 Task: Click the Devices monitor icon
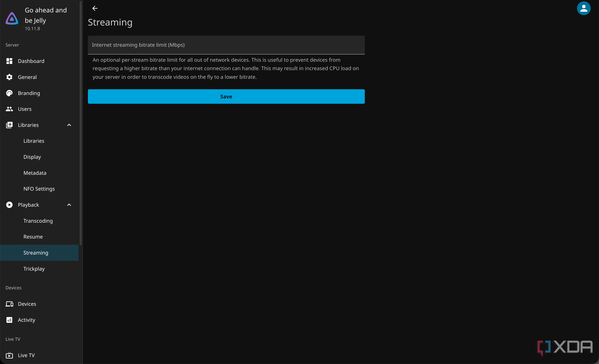[x=9, y=304]
